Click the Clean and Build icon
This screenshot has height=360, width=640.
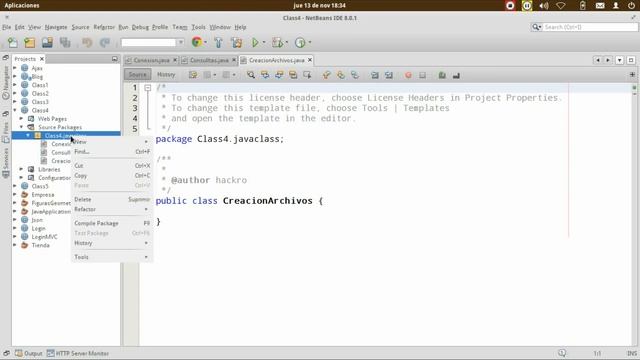coord(236,42)
